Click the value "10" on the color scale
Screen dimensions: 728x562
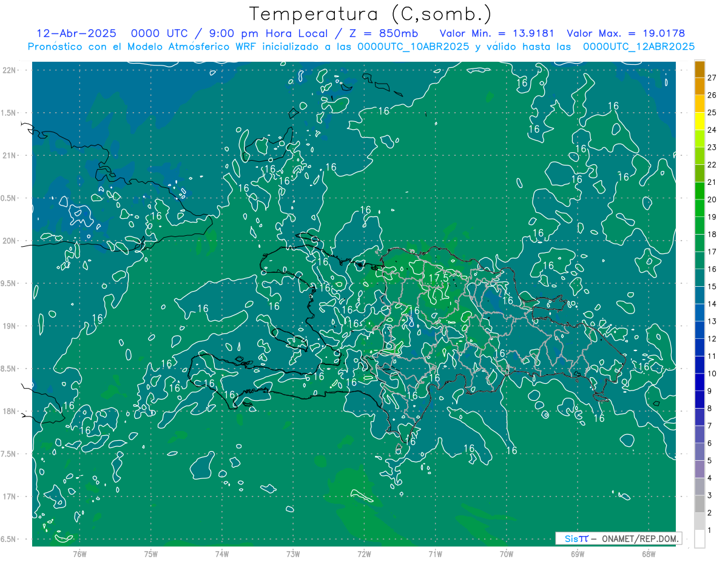(712, 373)
